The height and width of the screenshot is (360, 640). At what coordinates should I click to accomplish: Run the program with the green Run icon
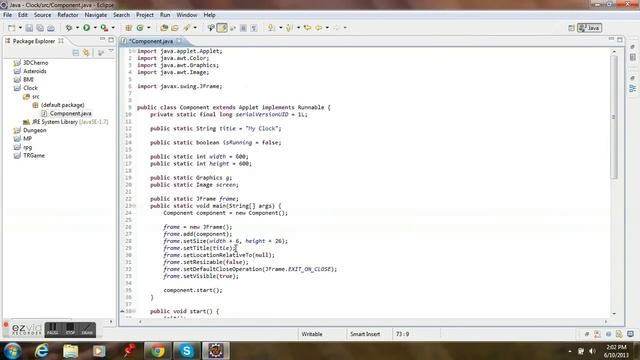pos(87,28)
